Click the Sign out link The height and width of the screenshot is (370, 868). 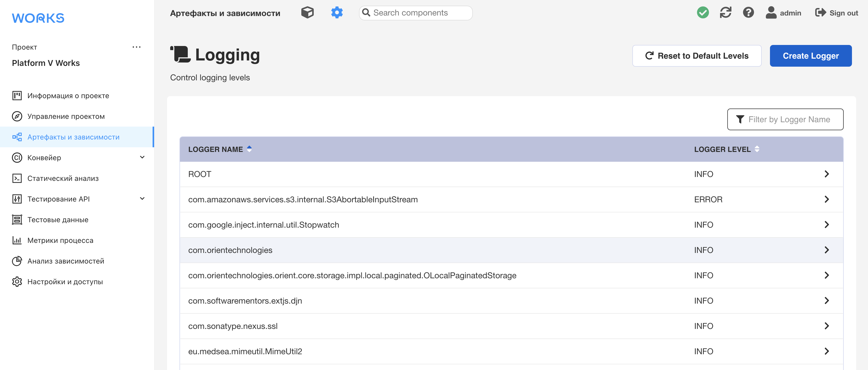coord(836,13)
